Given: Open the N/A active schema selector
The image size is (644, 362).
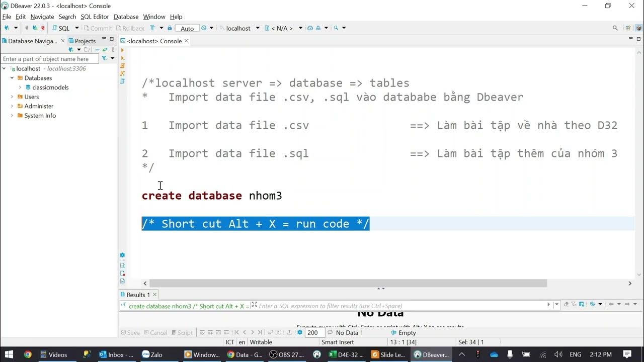Looking at the screenshot, I should 284,28.
